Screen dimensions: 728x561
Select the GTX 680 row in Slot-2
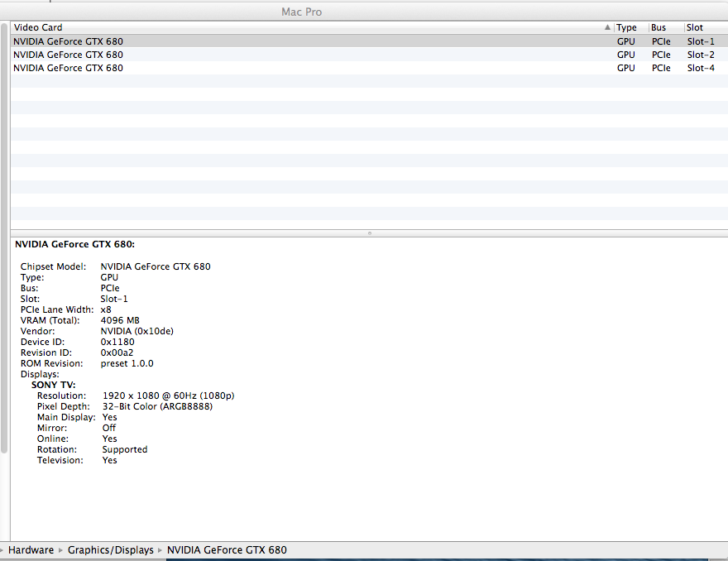[x=370, y=55]
